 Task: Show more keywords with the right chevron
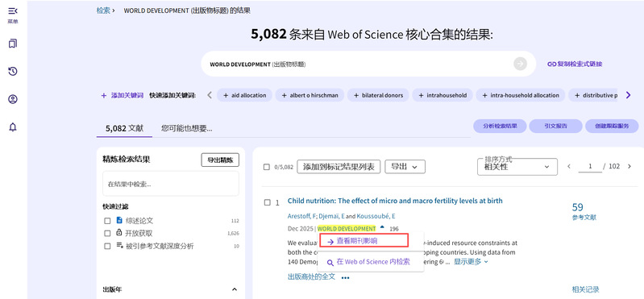(x=628, y=95)
